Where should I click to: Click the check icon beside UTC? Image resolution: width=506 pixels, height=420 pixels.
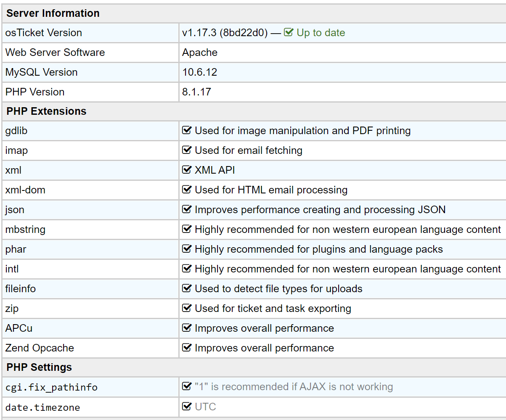187,407
